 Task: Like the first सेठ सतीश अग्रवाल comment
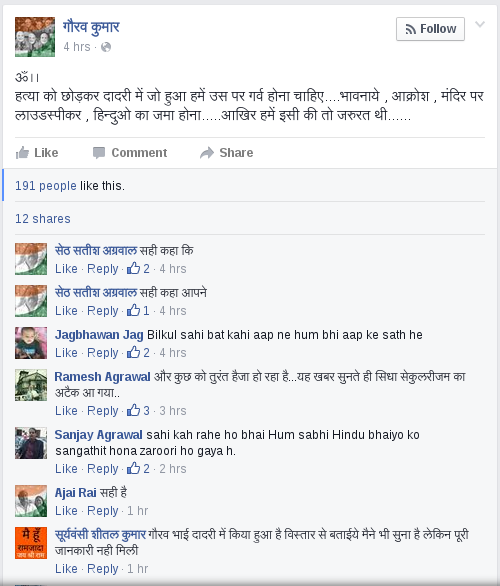pyautogui.click(x=66, y=269)
